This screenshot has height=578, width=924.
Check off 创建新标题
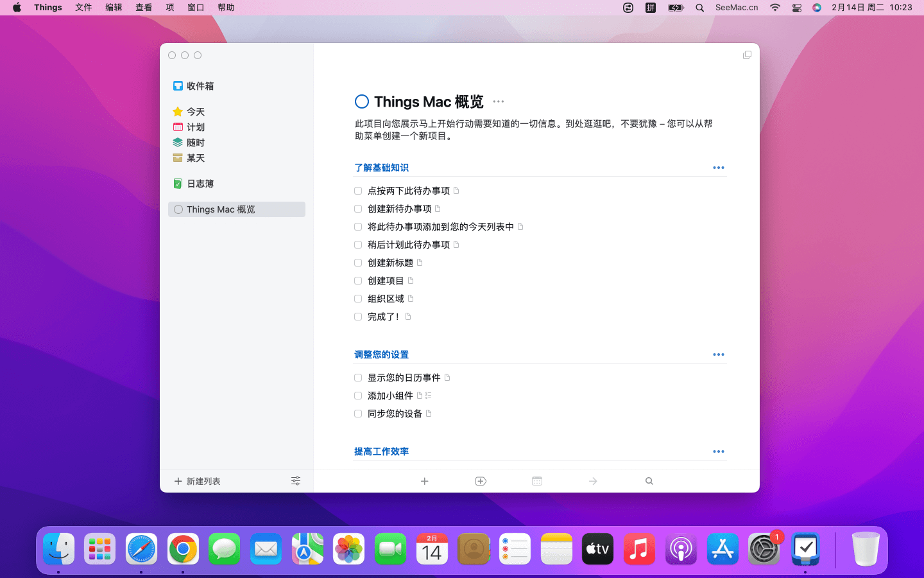(x=358, y=263)
